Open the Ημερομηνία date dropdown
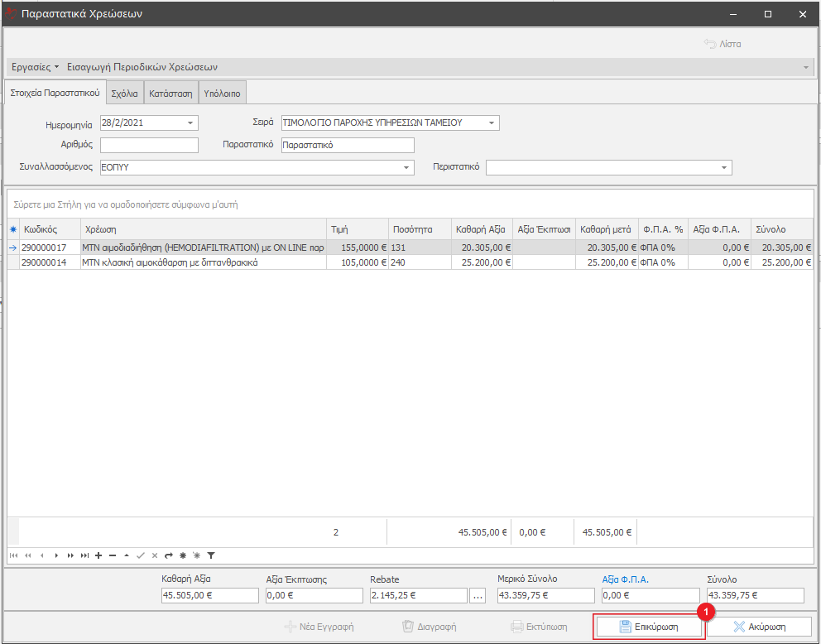Image resolution: width=821 pixels, height=644 pixels. (x=190, y=123)
